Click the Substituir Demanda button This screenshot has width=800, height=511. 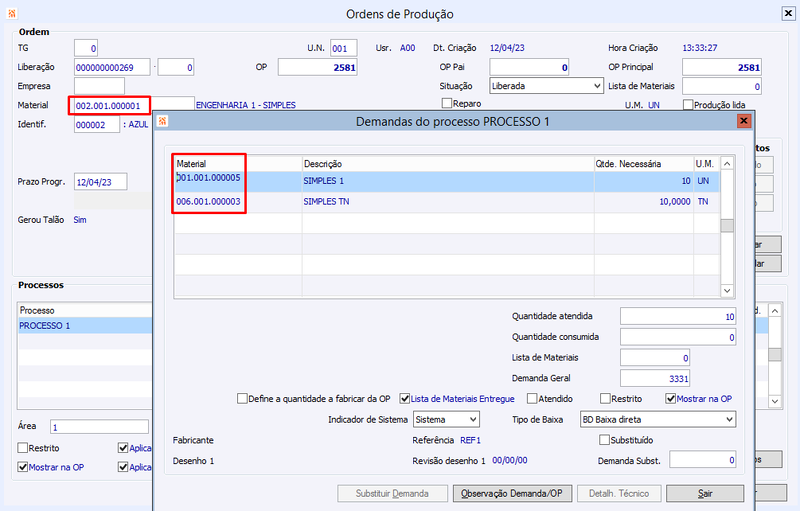click(x=392, y=493)
